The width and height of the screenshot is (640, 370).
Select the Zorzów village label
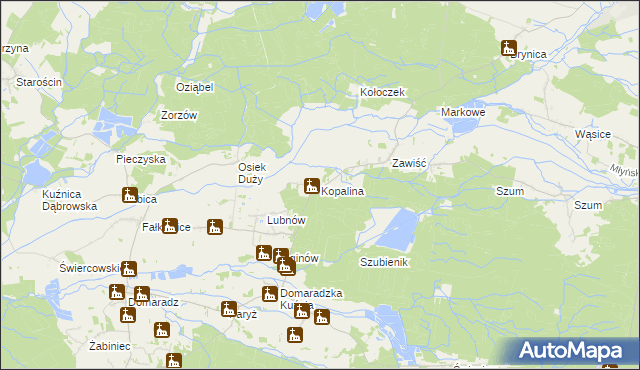tap(179, 115)
